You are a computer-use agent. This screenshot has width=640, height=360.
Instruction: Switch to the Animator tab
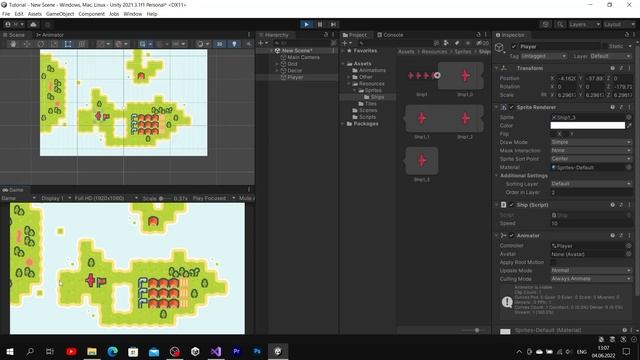pyautogui.click(x=50, y=35)
